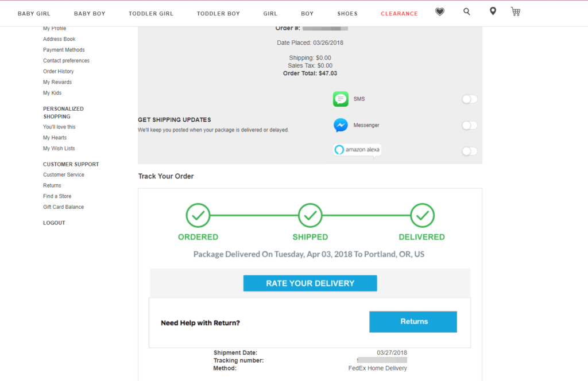Click the Amazon Alexa logo
The width and height of the screenshot is (588, 381).
[x=357, y=150]
